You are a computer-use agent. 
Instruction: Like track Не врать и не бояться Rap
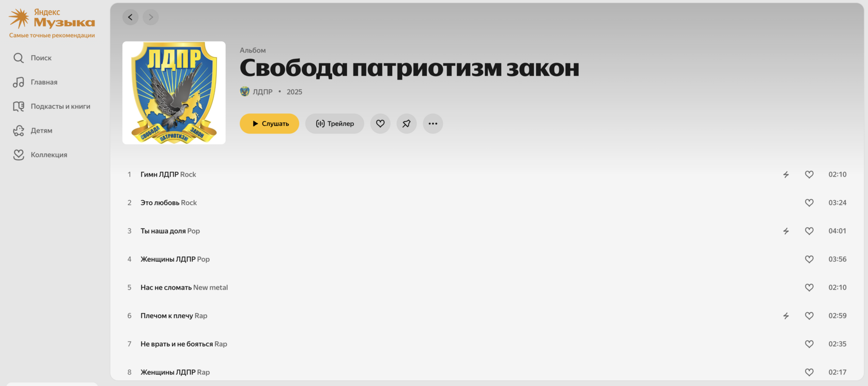click(x=809, y=344)
